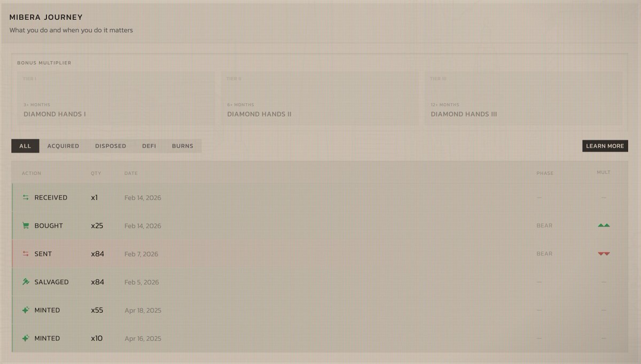Switch to the ACQUIRED tab
The width and height of the screenshot is (641, 364).
point(63,146)
